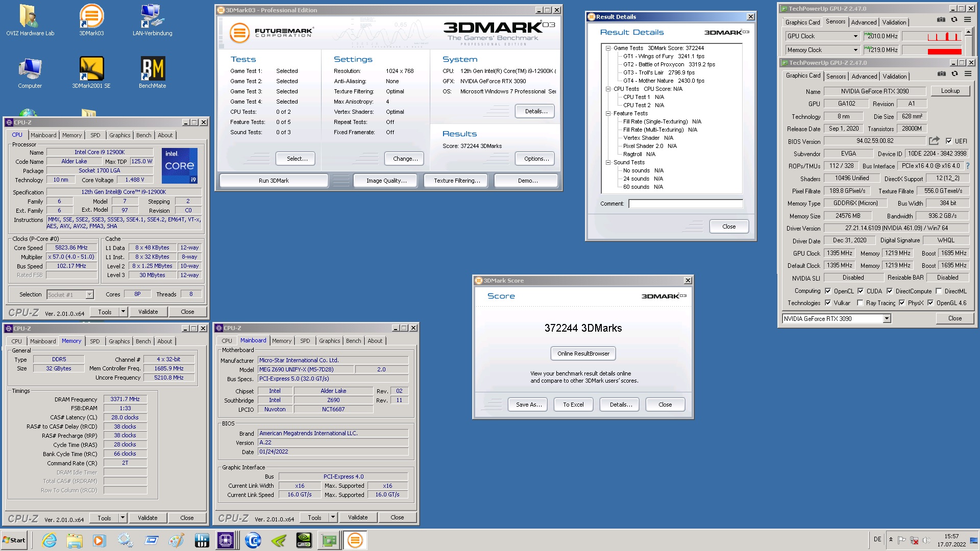
Task: Switch to the GPU-Z taskbar icon
Action: pyautogui.click(x=329, y=540)
